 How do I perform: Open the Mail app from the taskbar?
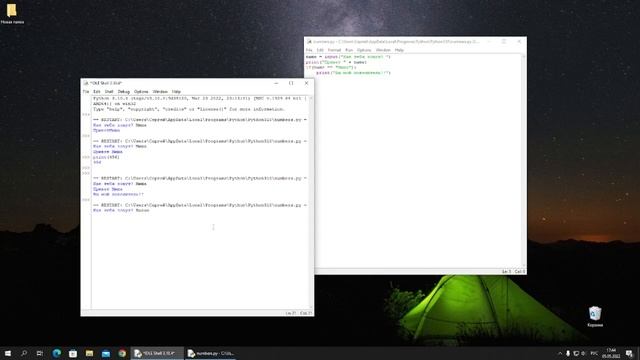106,353
